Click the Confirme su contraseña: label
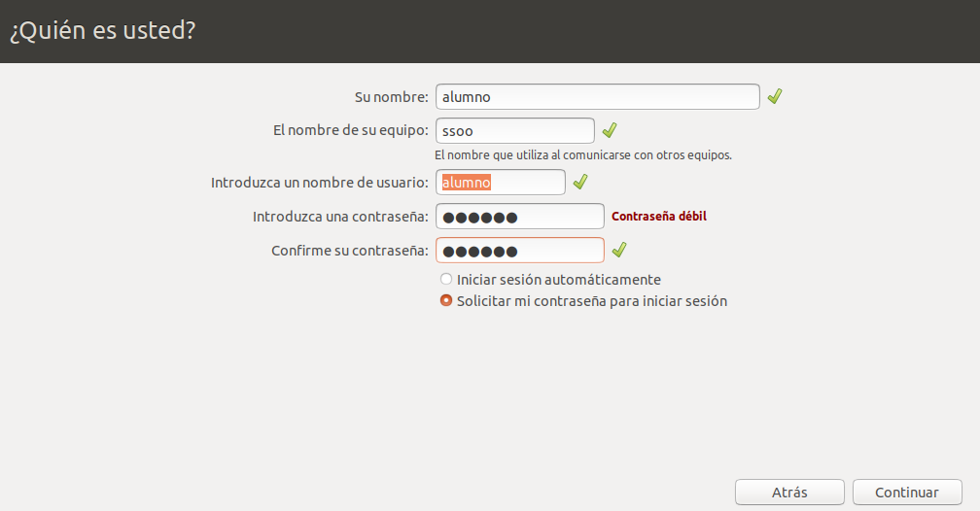 (x=349, y=251)
